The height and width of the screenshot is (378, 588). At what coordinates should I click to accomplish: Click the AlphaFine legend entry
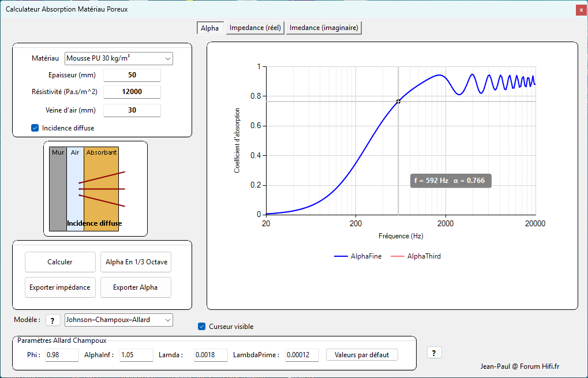pyautogui.click(x=358, y=256)
